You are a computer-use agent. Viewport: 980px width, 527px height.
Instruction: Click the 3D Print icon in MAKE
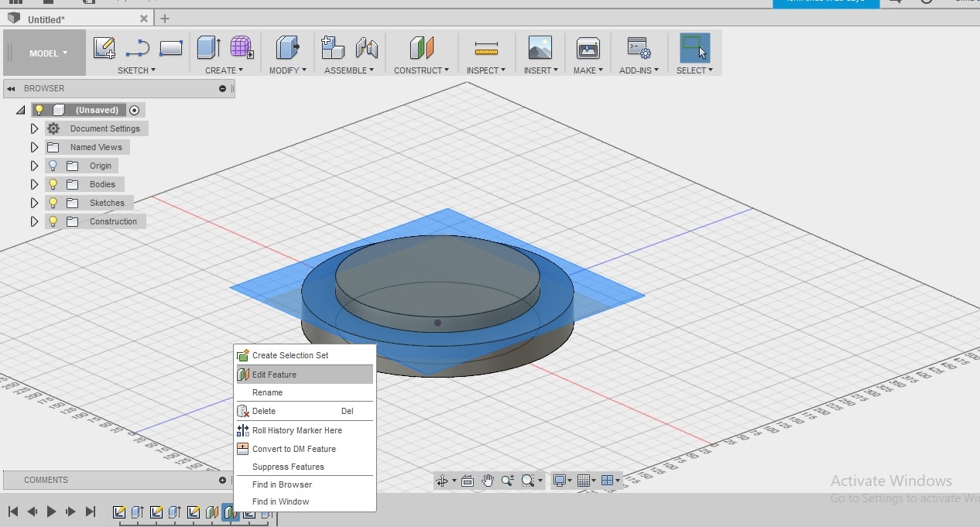[x=588, y=48]
